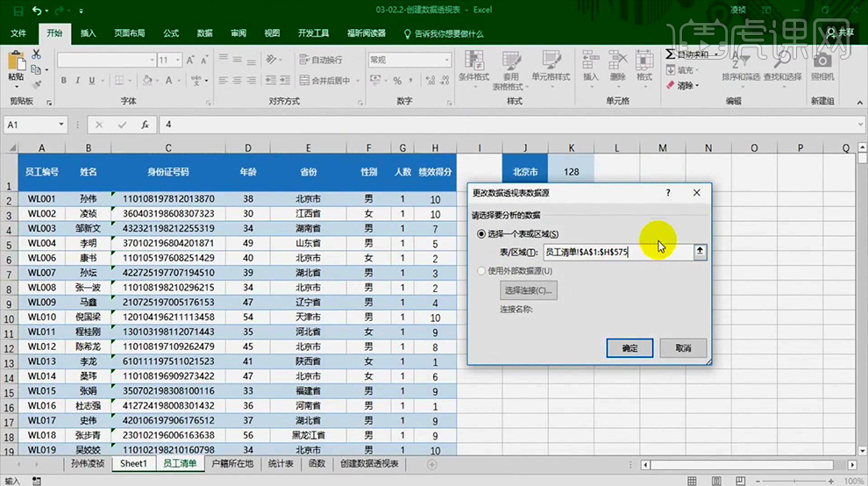Click the Paste clipboard icon

coord(16,61)
